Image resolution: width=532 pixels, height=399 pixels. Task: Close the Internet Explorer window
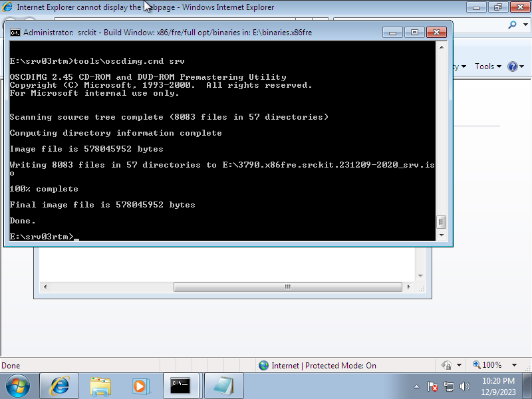(520, 7)
